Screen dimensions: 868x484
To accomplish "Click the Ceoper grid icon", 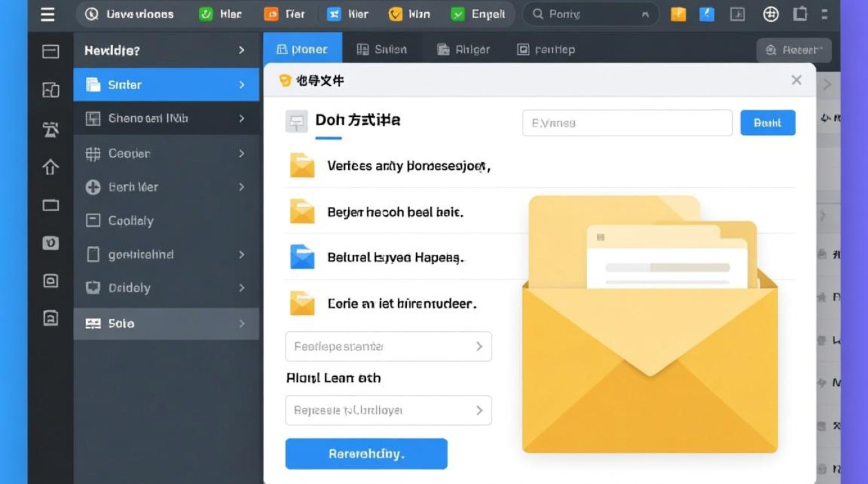I will point(93,154).
